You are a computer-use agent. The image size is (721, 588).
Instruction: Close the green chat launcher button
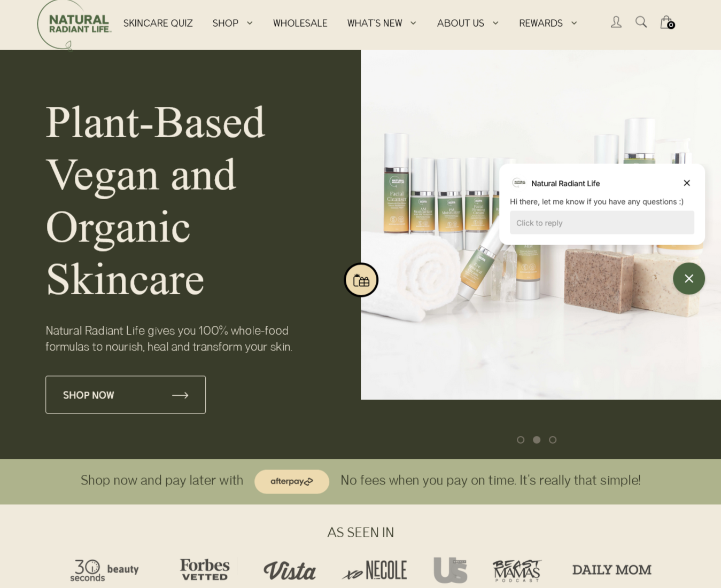(x=688, y=278)
